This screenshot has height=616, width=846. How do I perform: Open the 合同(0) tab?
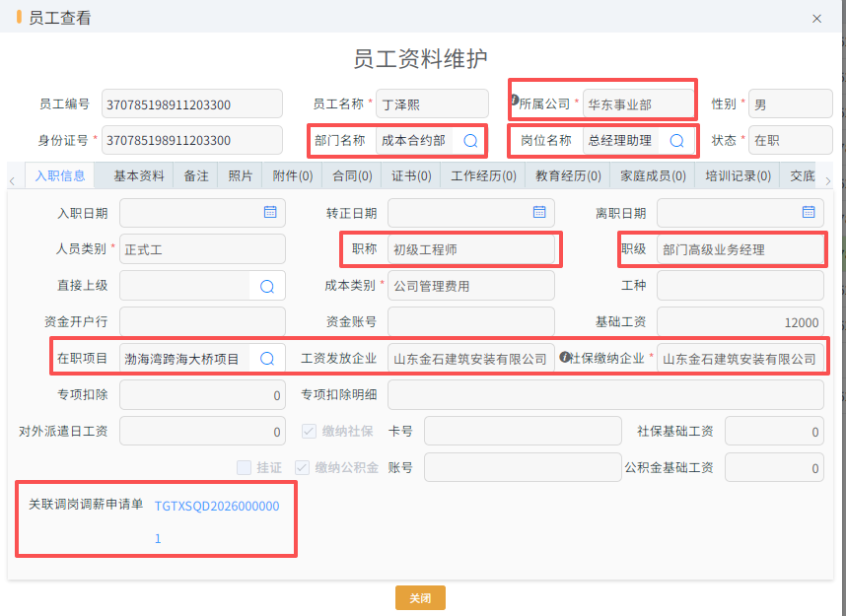352,175
